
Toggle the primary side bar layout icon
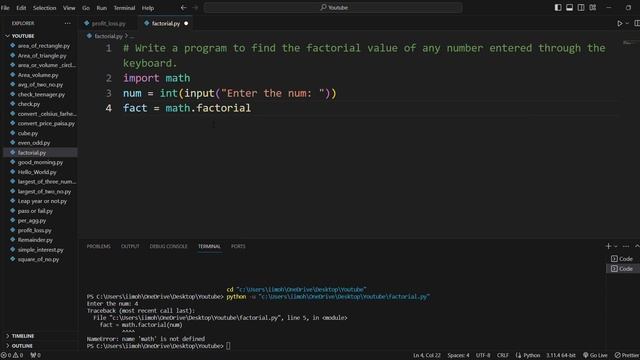(558, 7)
